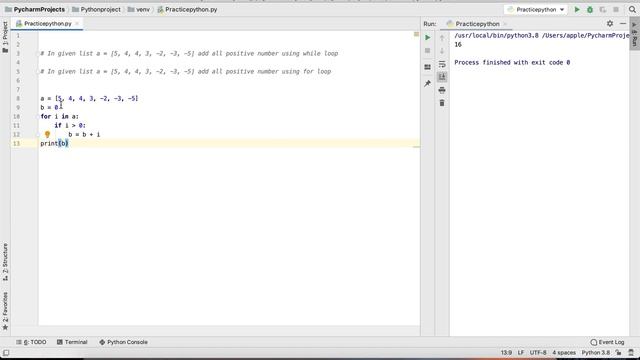Toggle scroll to end in Run console
The width and height of the screenshot is (640, 360).
(x=442, y=77)
